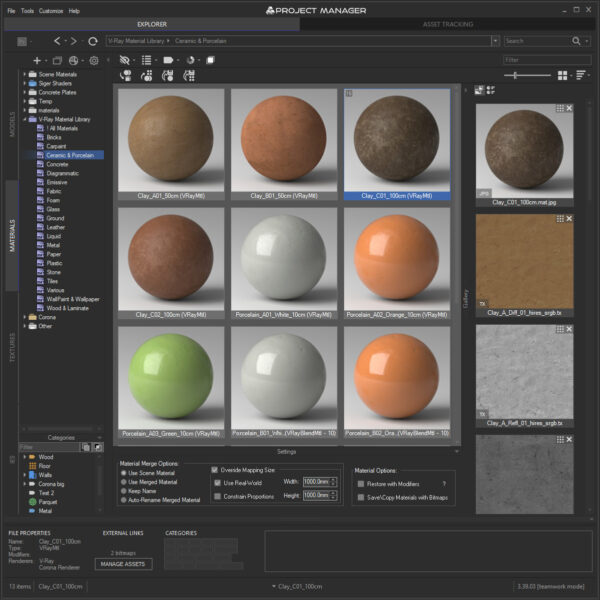Open the settings gear icon above tree

pyautogui.click(x=94, y=60)
